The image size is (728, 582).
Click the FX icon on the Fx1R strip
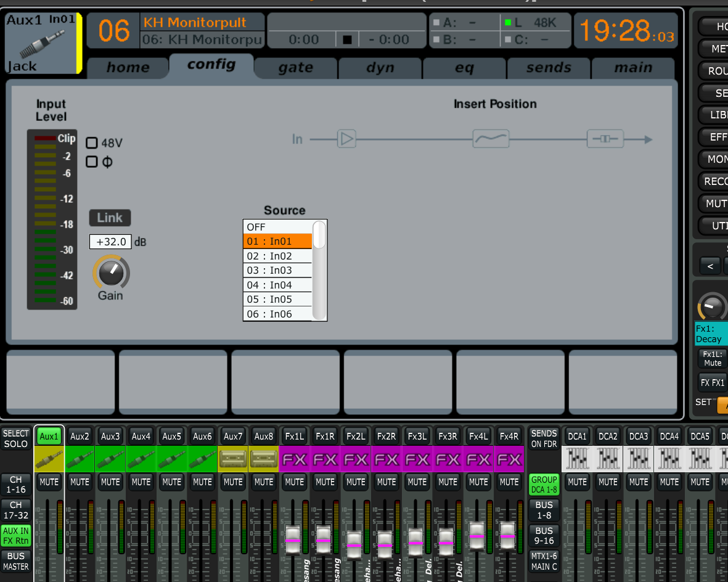click(325, 459)
